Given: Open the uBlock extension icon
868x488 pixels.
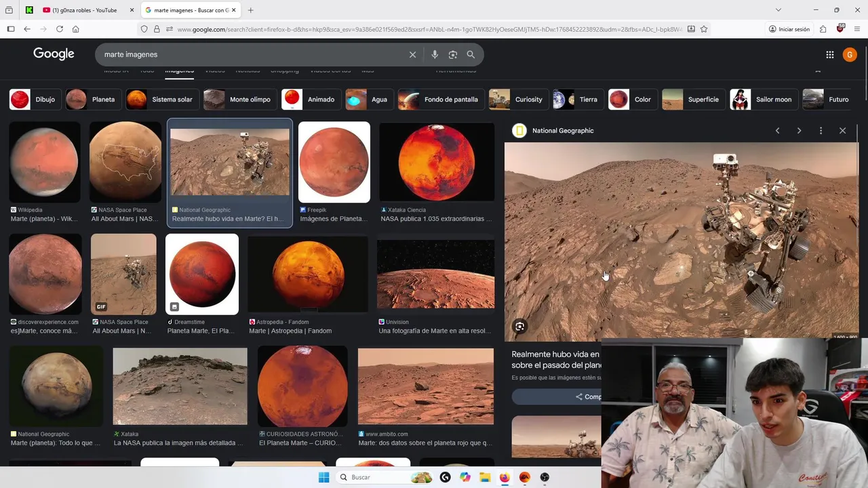Looking at the screenshot, I should (841, 29).
